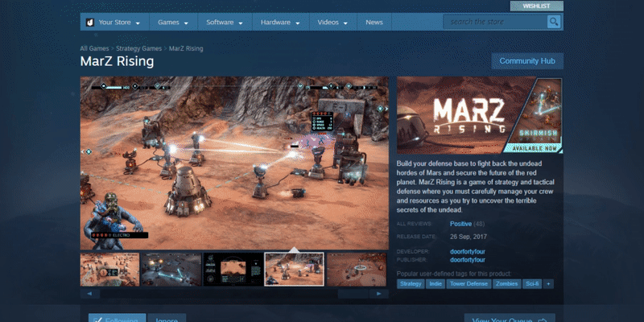
Task: Click the Steam logo icon beside Your Store
Action: point(90,23)
